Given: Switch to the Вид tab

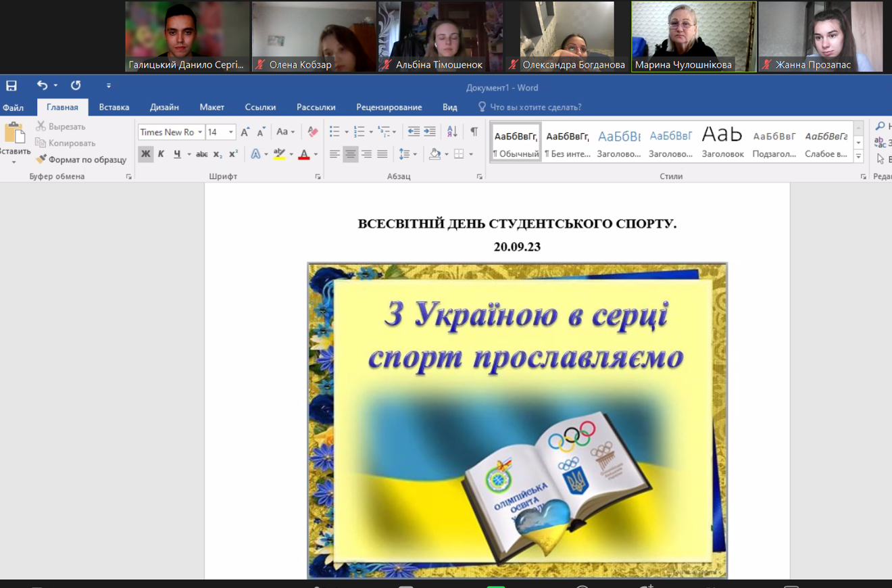Looking at the screenshot, I should click(449, 107).
